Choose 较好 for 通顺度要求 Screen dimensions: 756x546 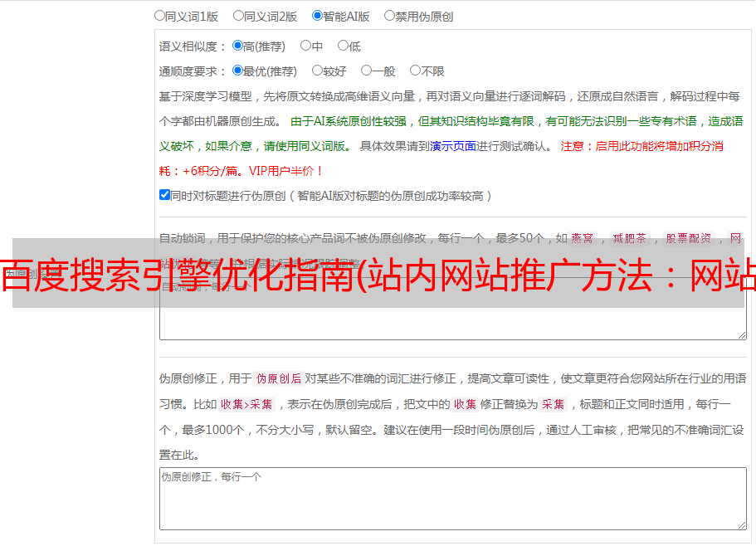[317, 71]
